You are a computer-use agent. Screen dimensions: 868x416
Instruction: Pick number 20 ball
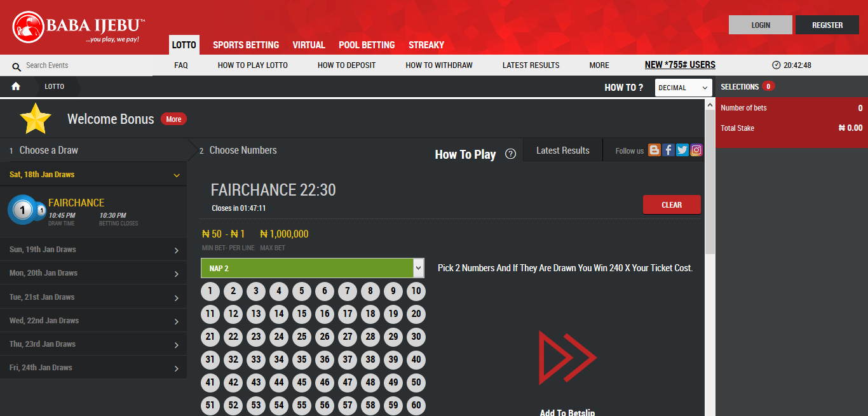pyautogui.click(x=416, y=314)
